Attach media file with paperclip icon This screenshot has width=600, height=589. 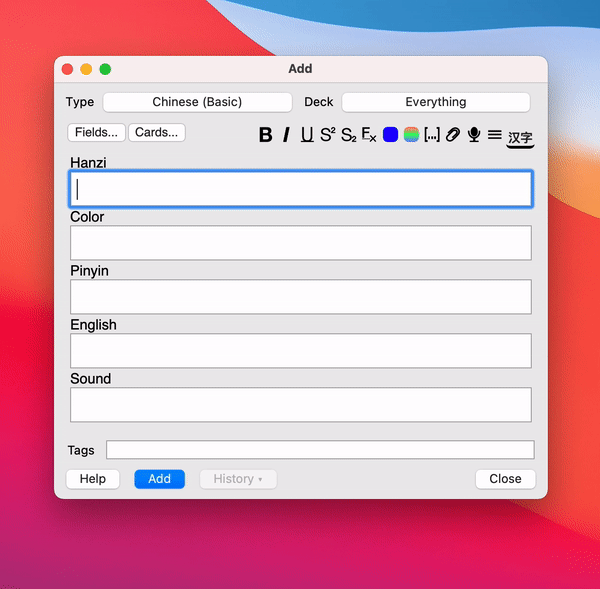tap(453, 135)
